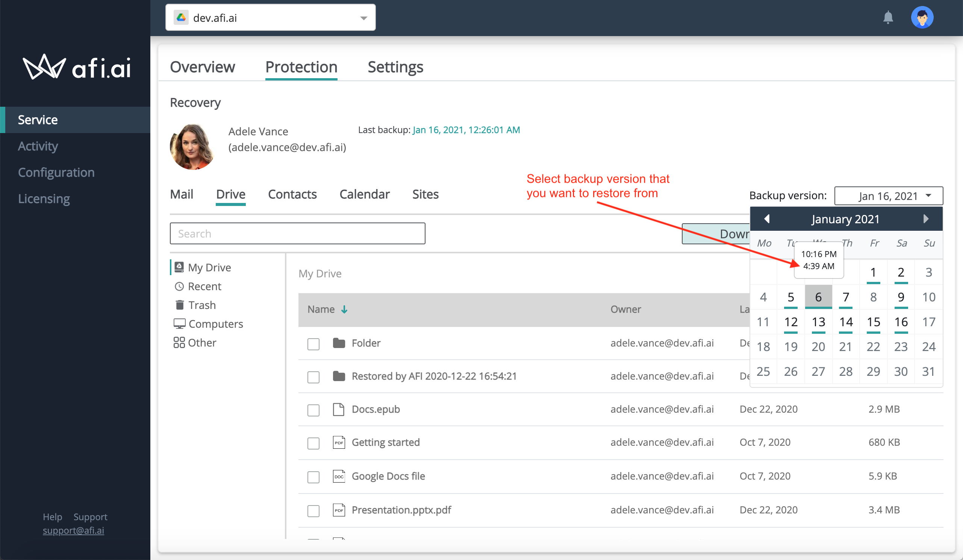This screenshot has height=560, width=963.
Task: Select January 6 in the calendar
Action: point(818,297)
